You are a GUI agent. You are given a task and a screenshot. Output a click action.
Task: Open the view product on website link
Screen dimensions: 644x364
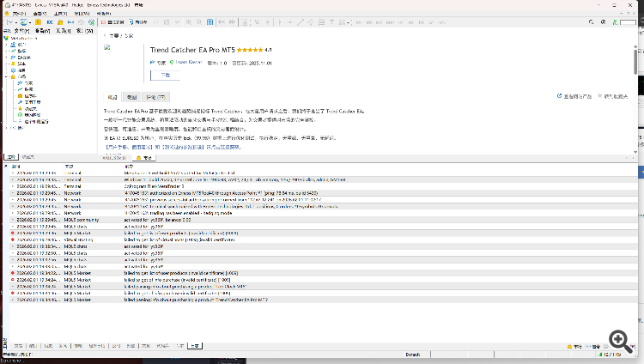[x=574, y=96]
